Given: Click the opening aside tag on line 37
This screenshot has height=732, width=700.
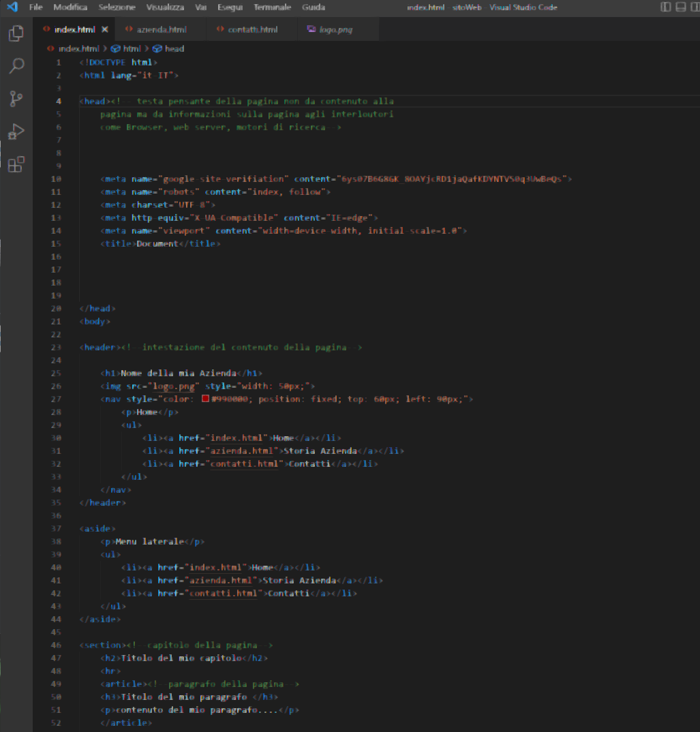Looking at the screenshot, I should (97, 529).
